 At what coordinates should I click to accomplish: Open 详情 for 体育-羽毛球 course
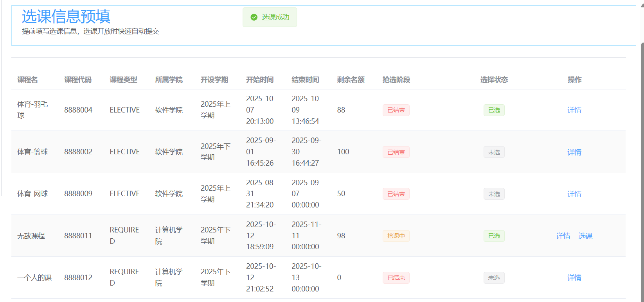click(x=574, y=110)
